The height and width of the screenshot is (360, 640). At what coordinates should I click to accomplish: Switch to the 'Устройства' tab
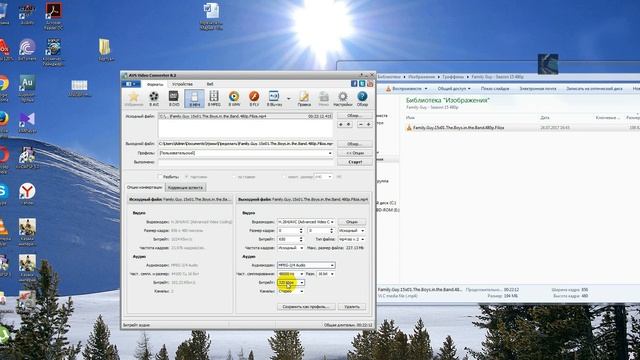pyautogui.click(x=182, y=84)
